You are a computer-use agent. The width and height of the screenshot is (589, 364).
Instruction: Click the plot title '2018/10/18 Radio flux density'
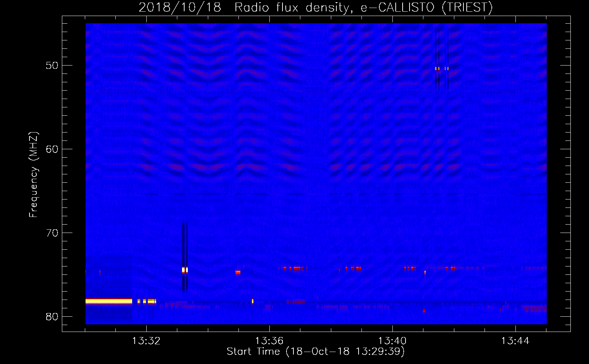316,7
